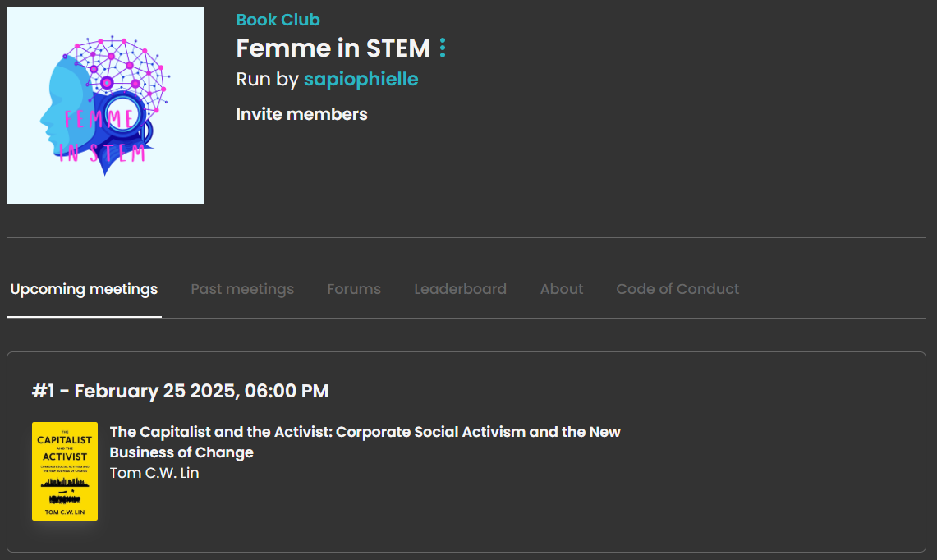Click the Book Club category label

(278, 20)
